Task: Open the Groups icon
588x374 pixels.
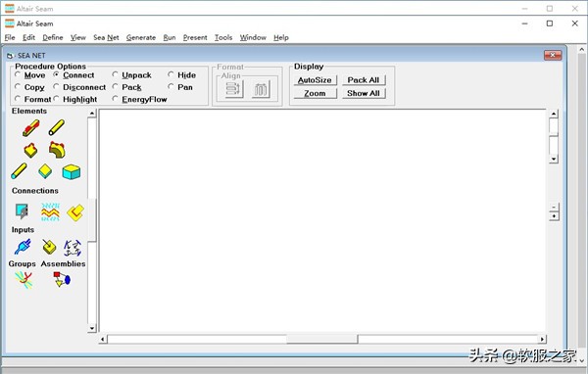Action: (x=24, y=280)
